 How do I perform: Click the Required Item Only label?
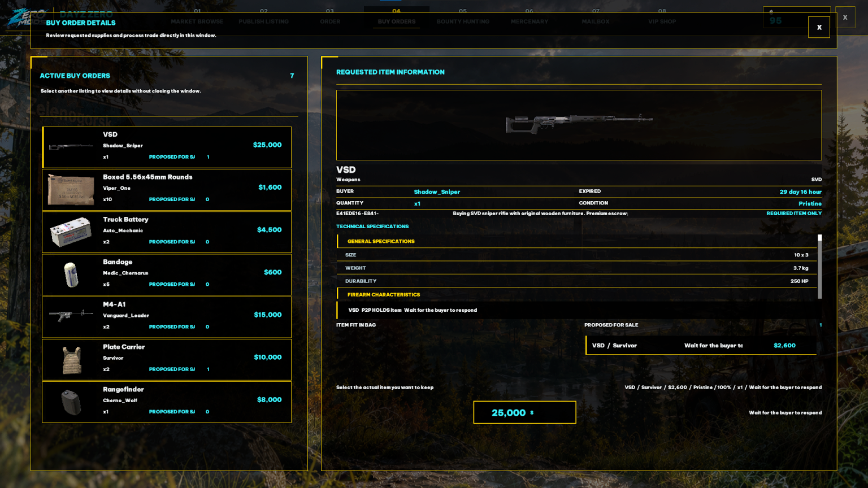pos(794,213)
